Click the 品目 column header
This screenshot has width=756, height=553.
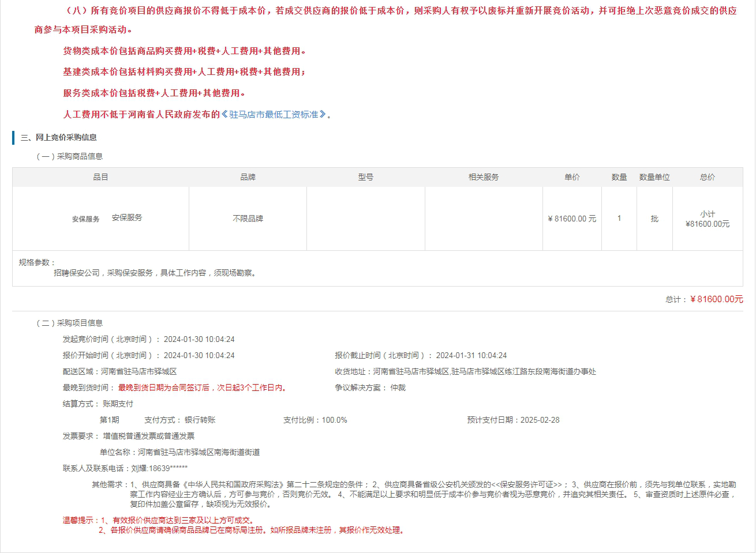[100, 177]
